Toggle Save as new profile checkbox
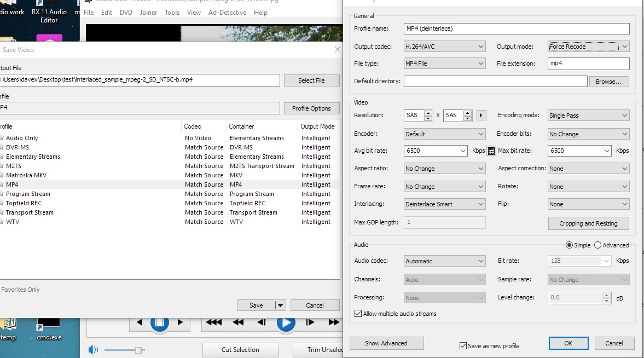The height and width of the screenshot is (358, 644). [x=463, y=345]
